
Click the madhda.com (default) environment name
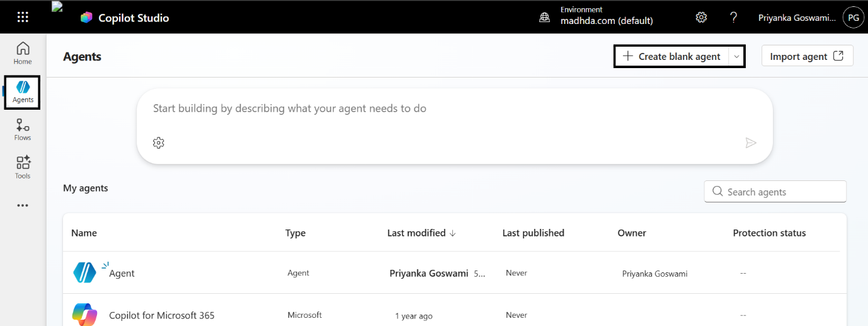[607, 21]
